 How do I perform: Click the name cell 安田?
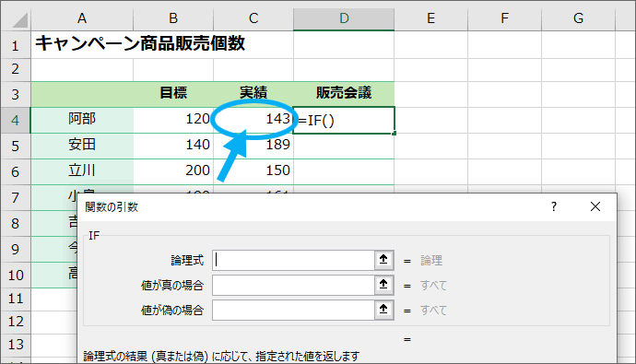point(82,146)
